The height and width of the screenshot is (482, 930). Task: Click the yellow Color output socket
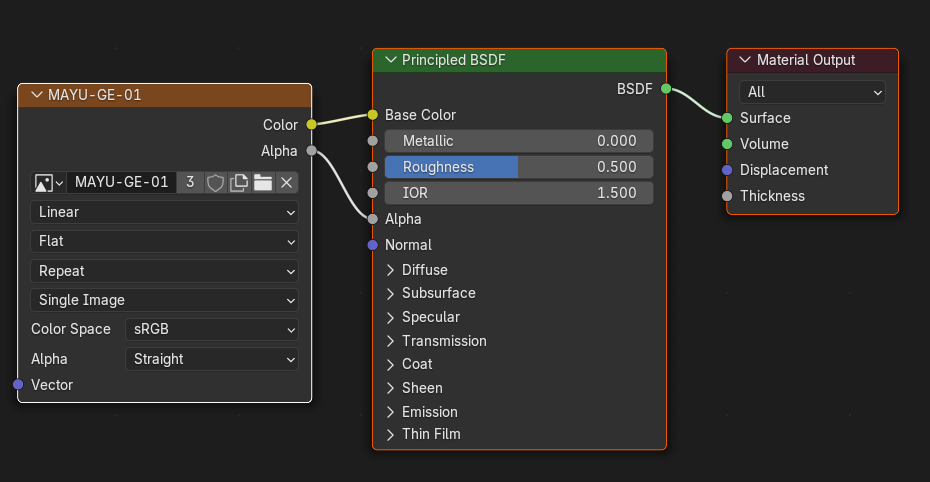click(311, 125)
